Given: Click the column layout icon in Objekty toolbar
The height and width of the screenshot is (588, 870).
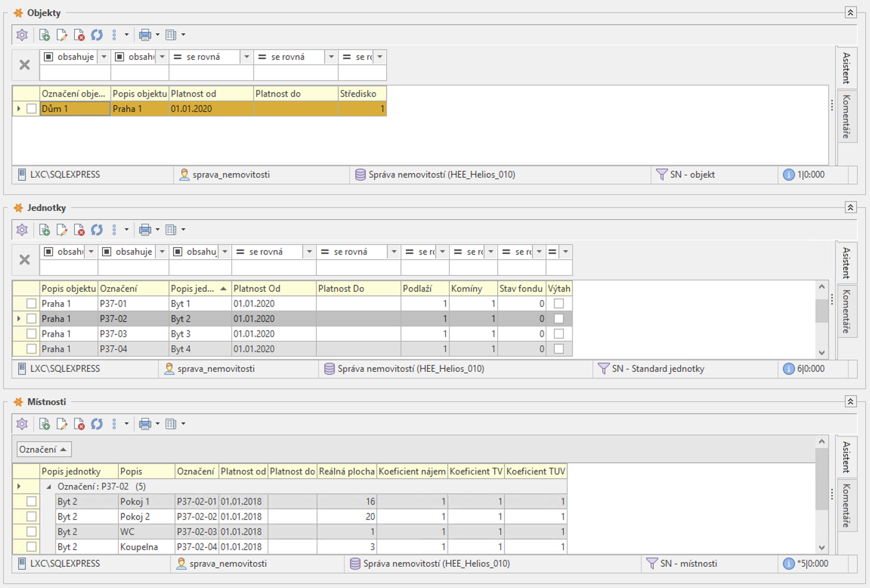Looking at the screenshot, I should 171,35.
